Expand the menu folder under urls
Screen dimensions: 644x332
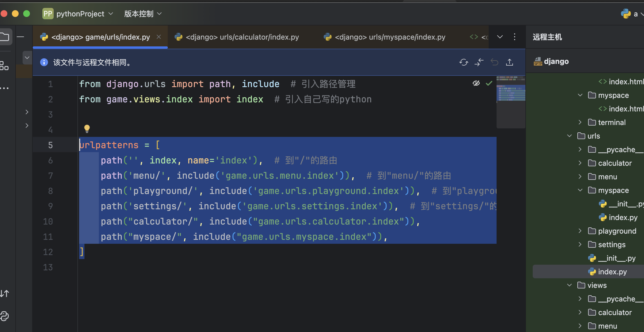click(580, 177)
